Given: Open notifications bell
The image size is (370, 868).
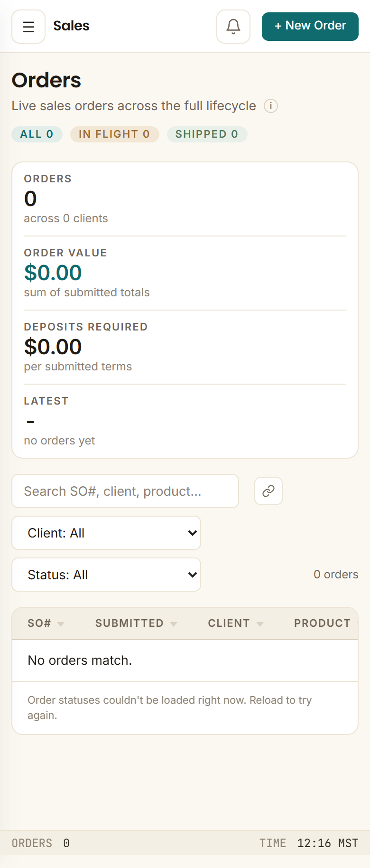Looking at the screenshot, I should pos(233,27).
